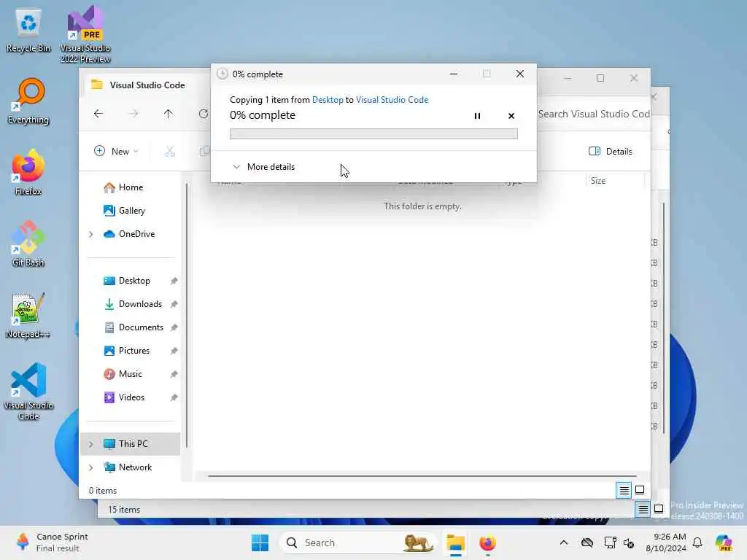Click the pin icon beside Pictures

pos(174,351)
